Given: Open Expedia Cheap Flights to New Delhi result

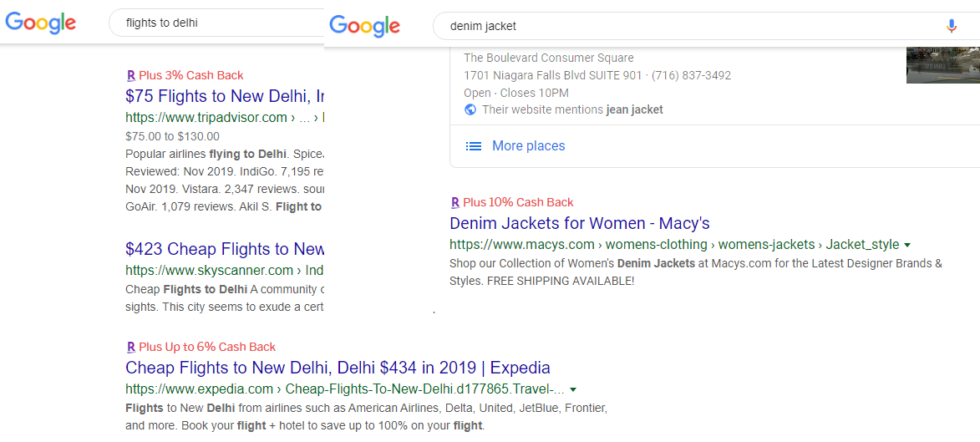Looking at the screenshot, I should (338, 368).
